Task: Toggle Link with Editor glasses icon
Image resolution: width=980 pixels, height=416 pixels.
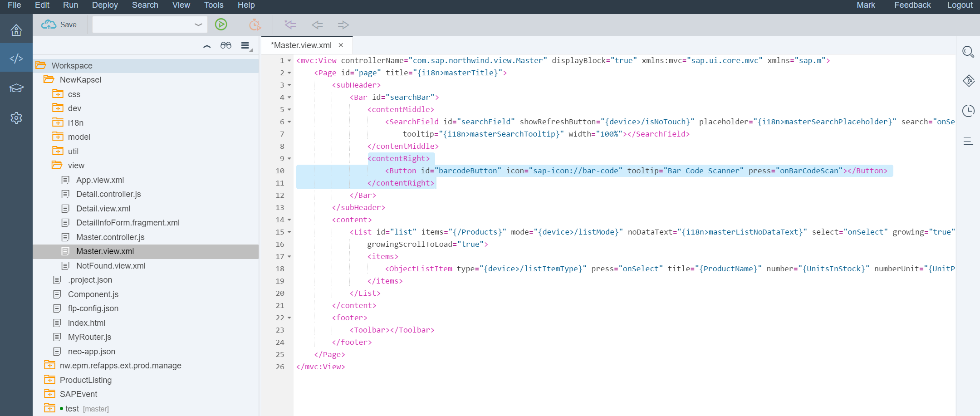Action: click(x=225, y=45)
